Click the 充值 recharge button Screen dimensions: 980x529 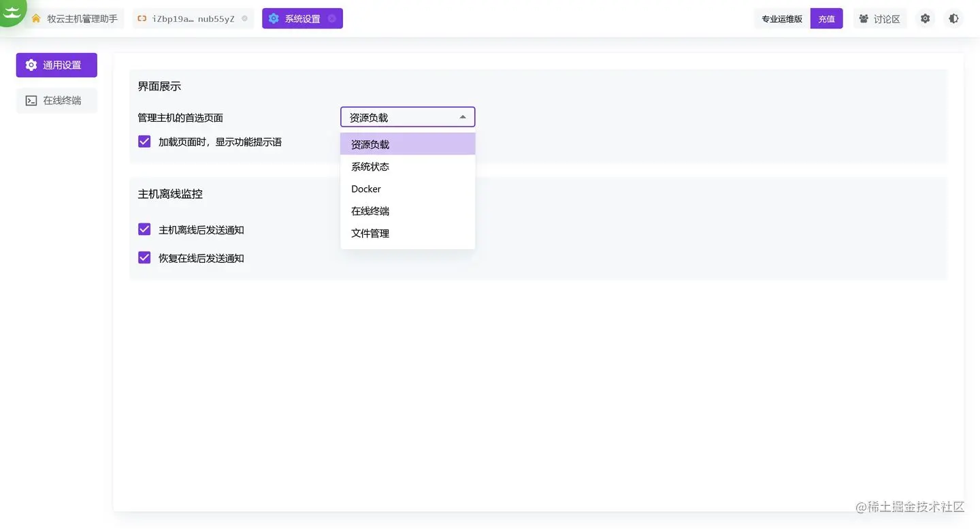[x=826, y=19]
